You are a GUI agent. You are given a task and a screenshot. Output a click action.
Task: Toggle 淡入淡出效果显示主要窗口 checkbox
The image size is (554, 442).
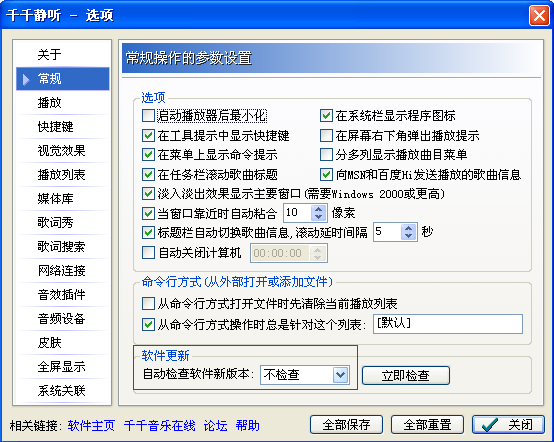148,194
